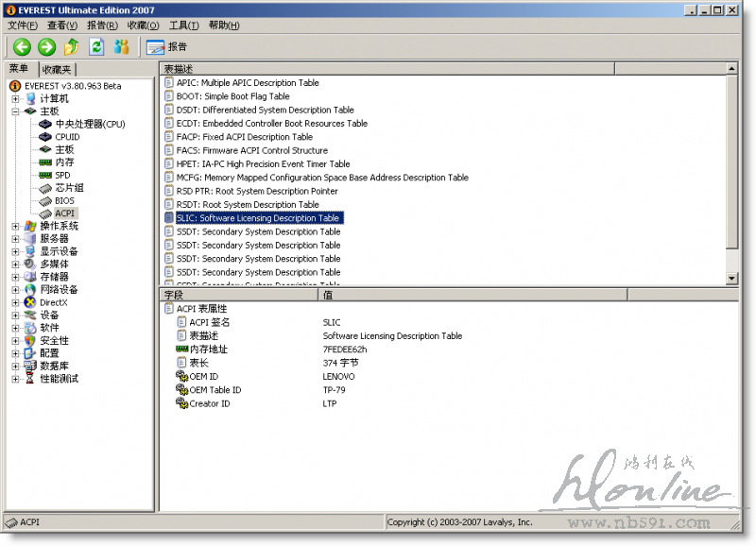Click the Up one level toolbar icon
This screenshot has height=546, width=756.
(72, 47)
